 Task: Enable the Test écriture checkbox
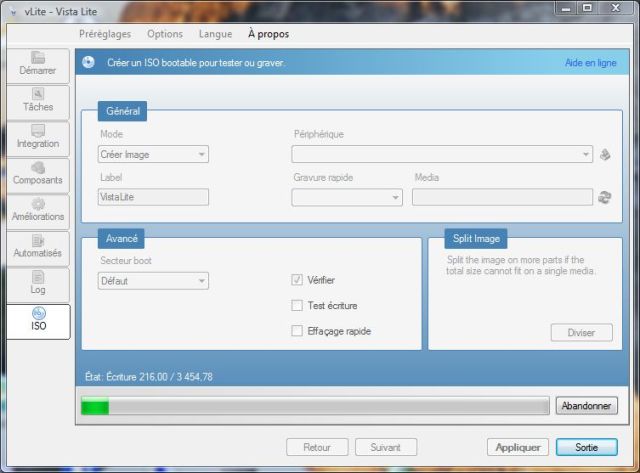click(297, 305)
